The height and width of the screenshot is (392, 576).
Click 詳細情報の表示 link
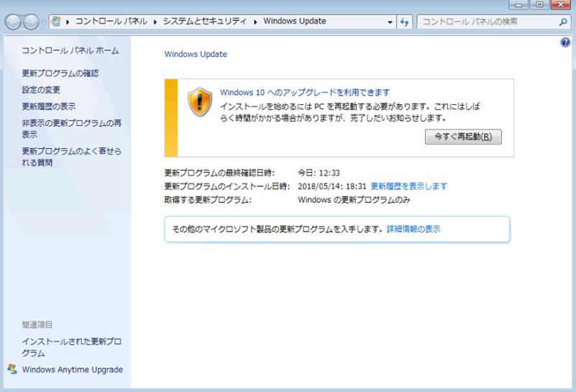click(413, 229)
